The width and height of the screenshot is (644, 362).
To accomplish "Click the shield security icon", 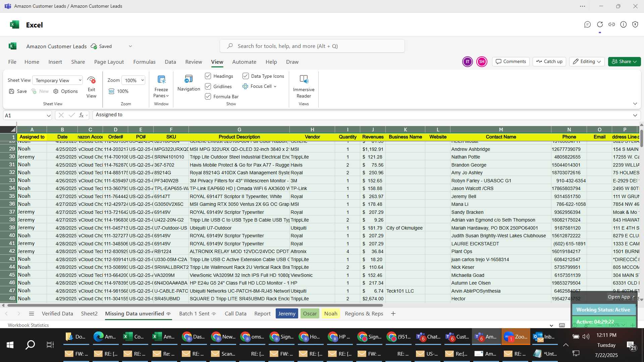I will 635,24.
